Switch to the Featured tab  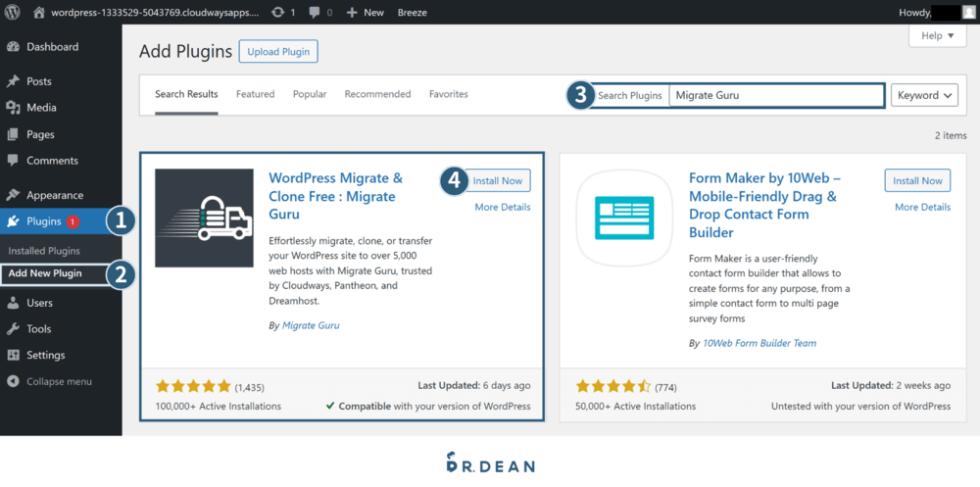click(x=255, y=94)
